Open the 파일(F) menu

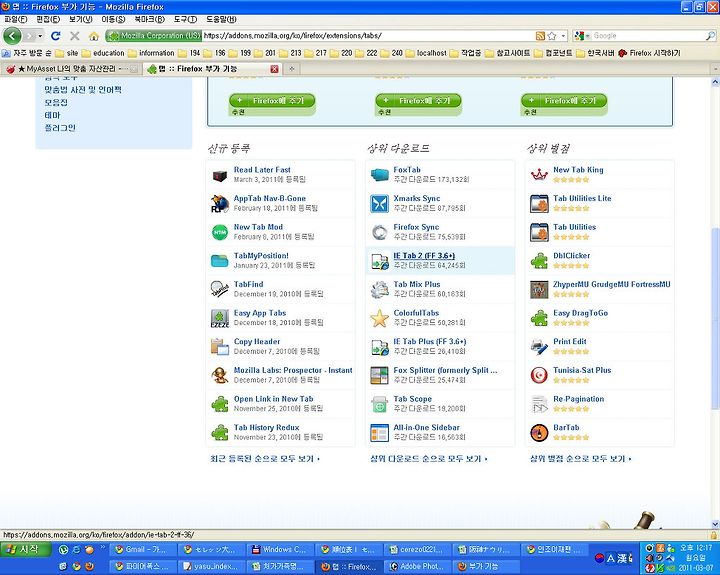[16, 19]
